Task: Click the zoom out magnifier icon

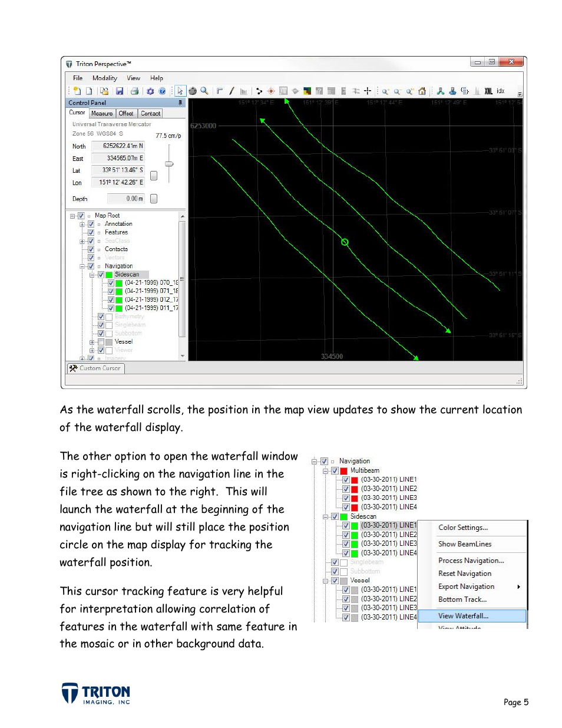Action: [x=398, y=91]
